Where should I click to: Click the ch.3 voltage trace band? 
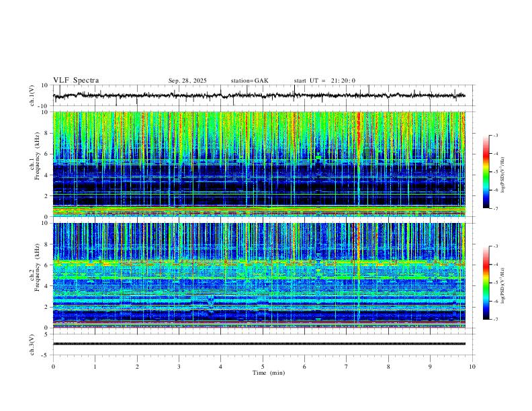259,344
